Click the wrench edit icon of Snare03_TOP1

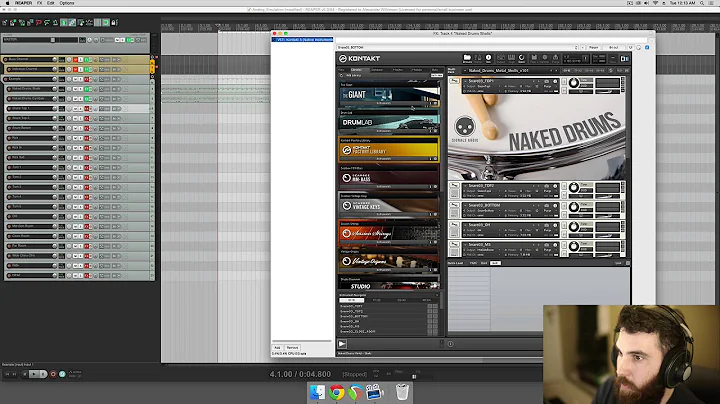tap(455, 81)
